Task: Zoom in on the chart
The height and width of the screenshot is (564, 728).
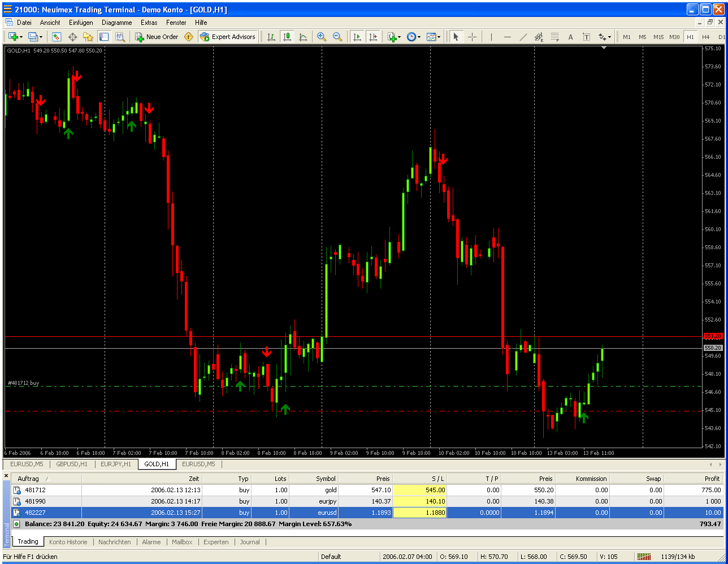Action: click(x=322, y=37)
